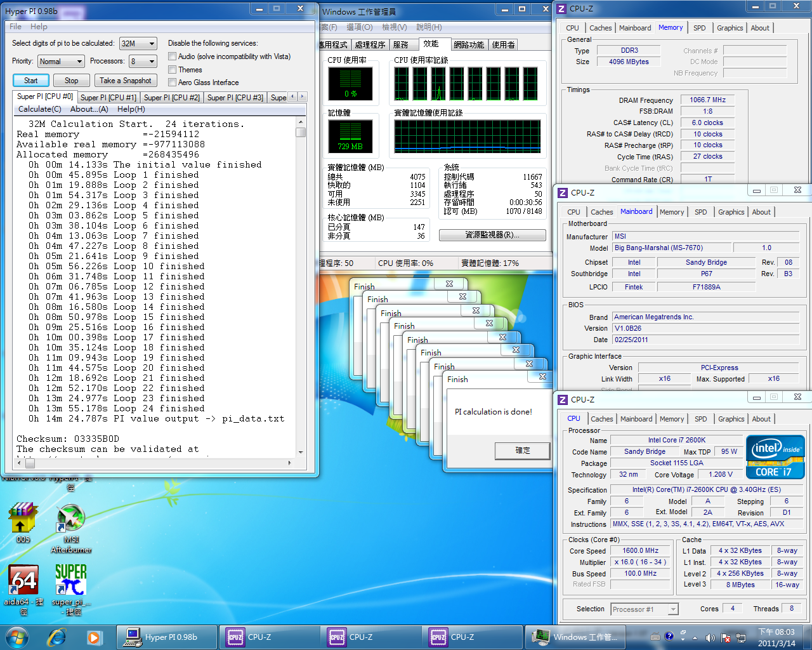Viewport: 812px width, 650px height.
Task: Click the IME options icon beside help icon
Action: pos(683,635)
